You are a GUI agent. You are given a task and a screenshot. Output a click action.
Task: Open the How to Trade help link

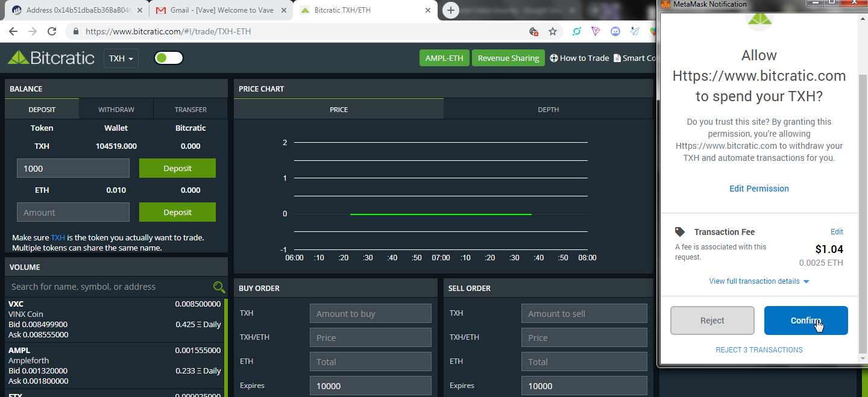pyautogui.click(x=584, y=58)
